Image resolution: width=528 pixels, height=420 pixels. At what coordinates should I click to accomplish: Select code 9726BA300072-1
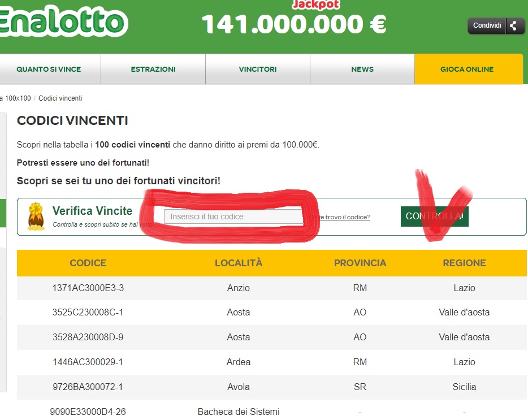point(88,387)
